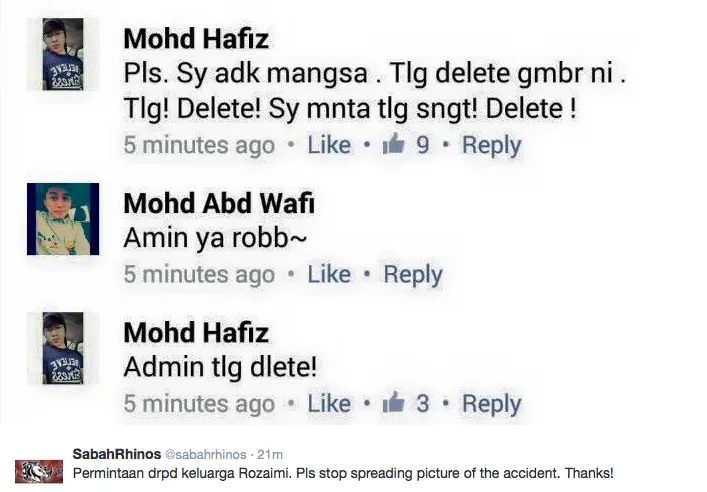Reply to the "Admin tlg dlete!" comment

point(491,404)
